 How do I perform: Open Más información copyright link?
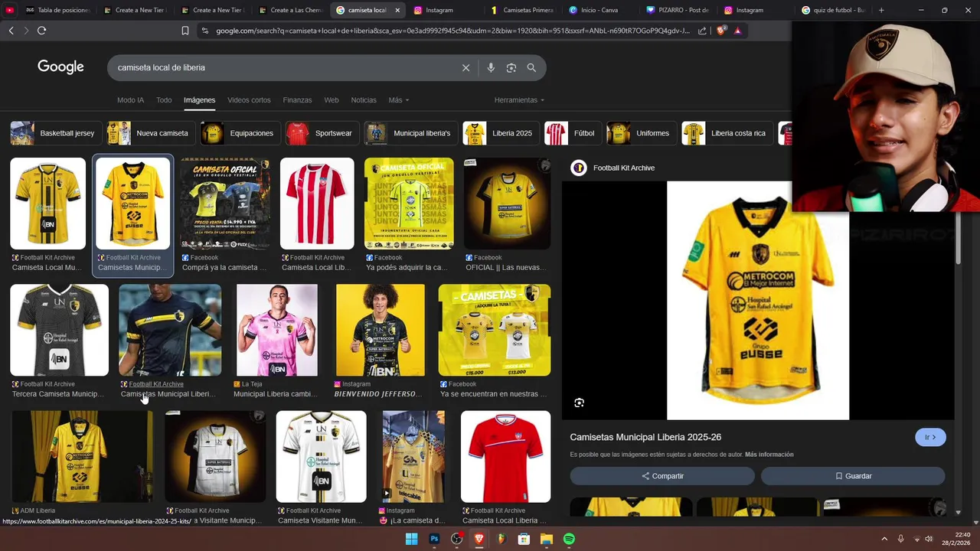click(769, 455)
